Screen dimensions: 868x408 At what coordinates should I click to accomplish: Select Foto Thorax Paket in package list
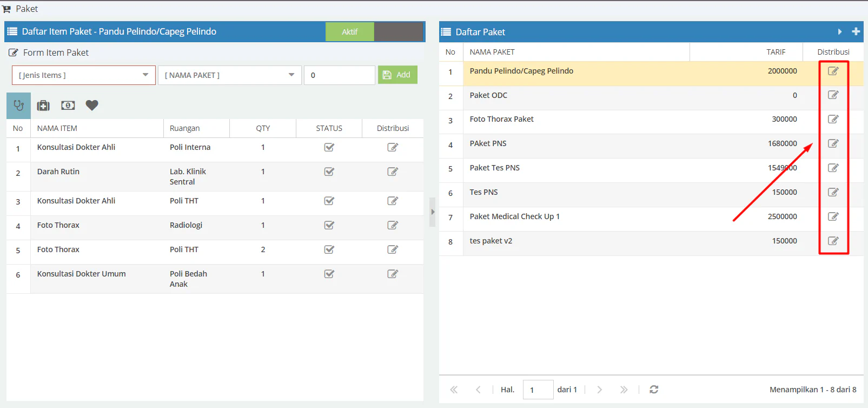pyautogui.click(x=651, y=122)
